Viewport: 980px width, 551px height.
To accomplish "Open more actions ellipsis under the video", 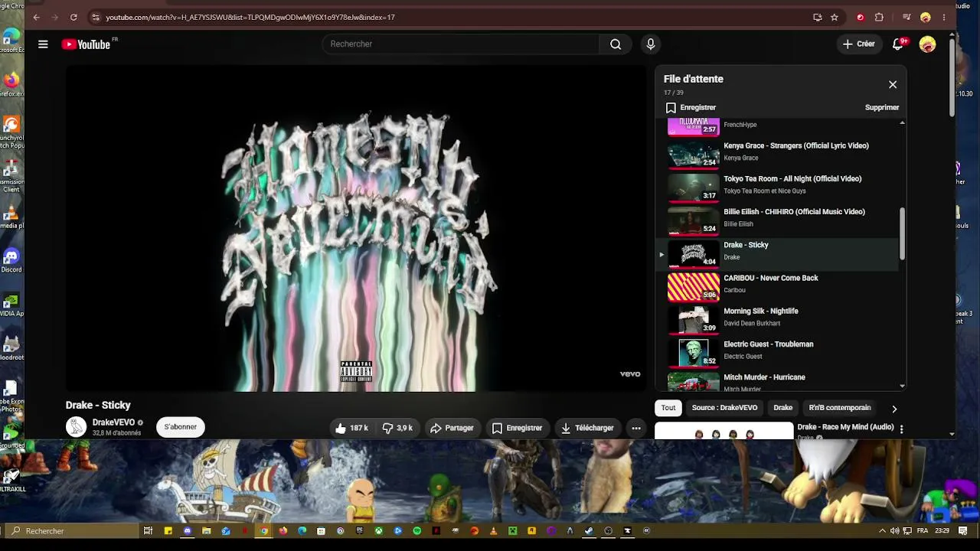I will pos(636,428).
